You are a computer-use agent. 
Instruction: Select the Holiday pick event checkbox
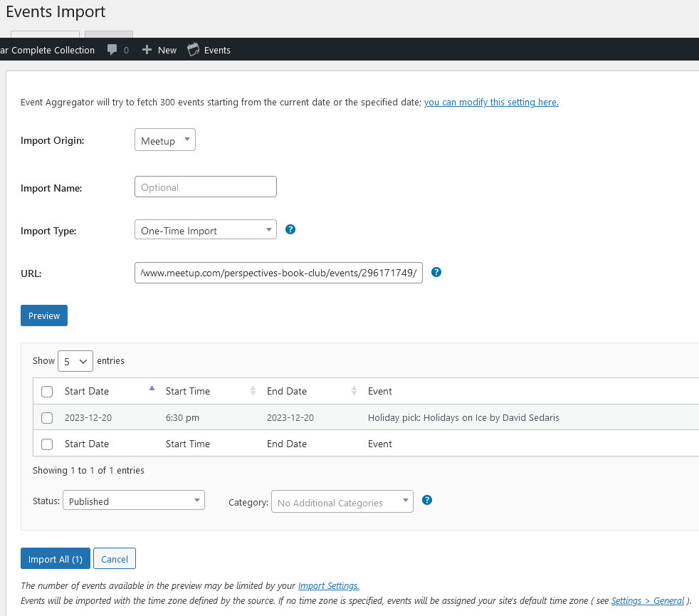click(x=46, y=417)
